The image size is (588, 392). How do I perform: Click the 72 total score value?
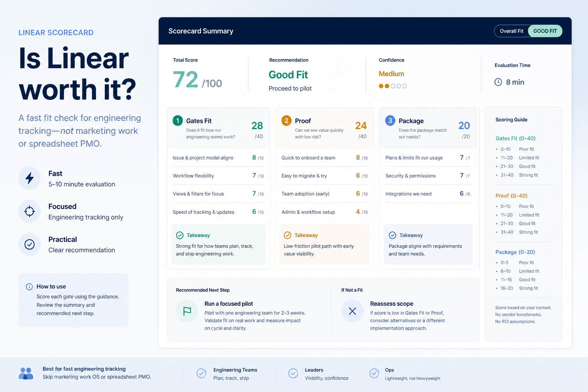tap(186, 80)
